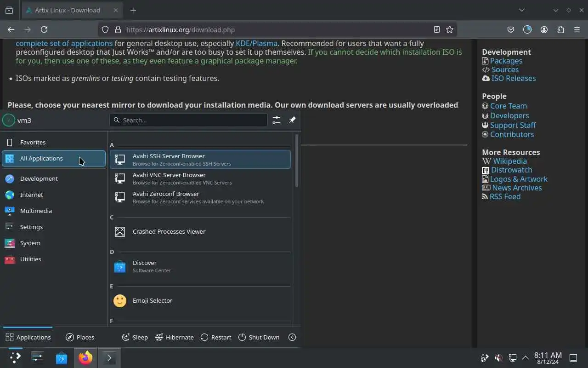
Task: Open Firefox account icon
Action: [544, 29]
